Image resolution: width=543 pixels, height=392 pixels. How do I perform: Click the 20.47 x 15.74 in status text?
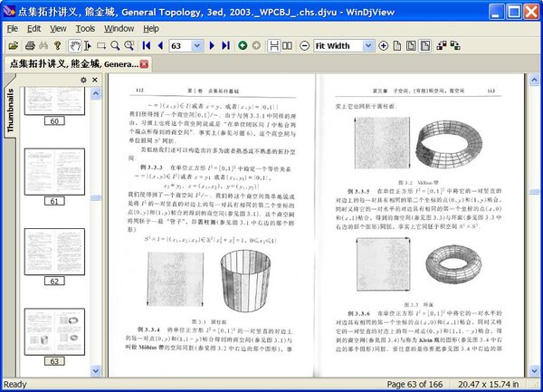488,385
